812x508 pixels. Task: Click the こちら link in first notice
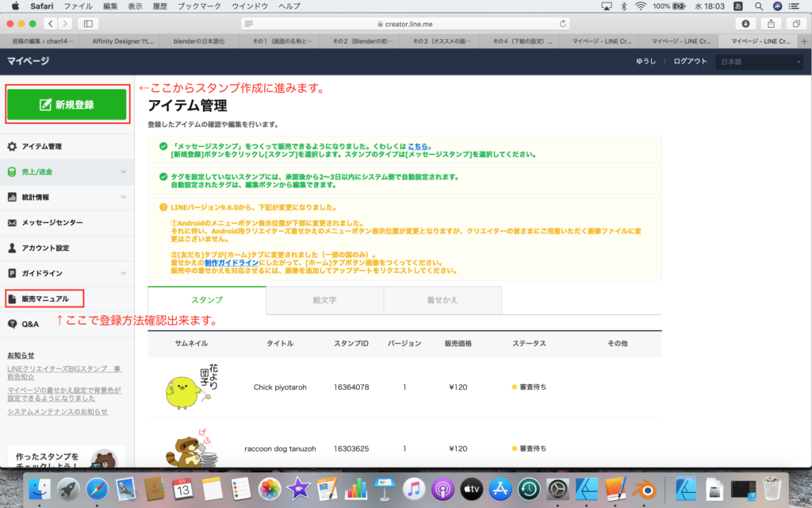click(x=418, y=147)
